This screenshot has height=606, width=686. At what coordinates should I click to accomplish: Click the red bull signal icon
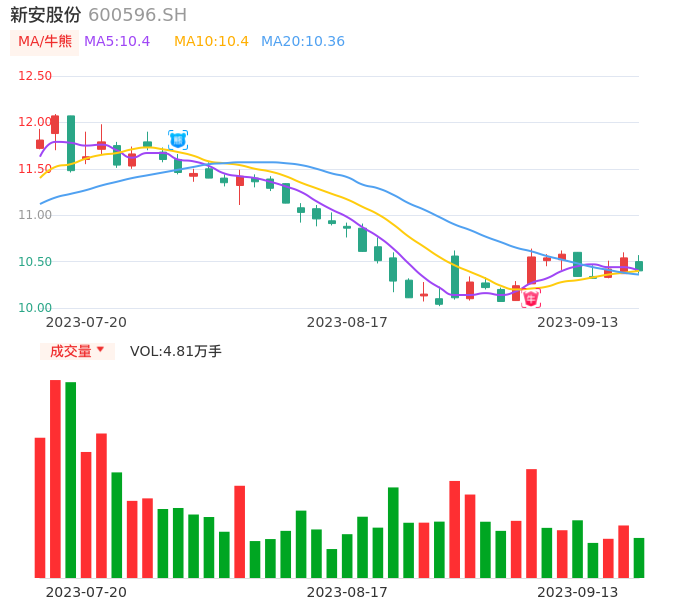pyautogui.click(x=531, y=299)
